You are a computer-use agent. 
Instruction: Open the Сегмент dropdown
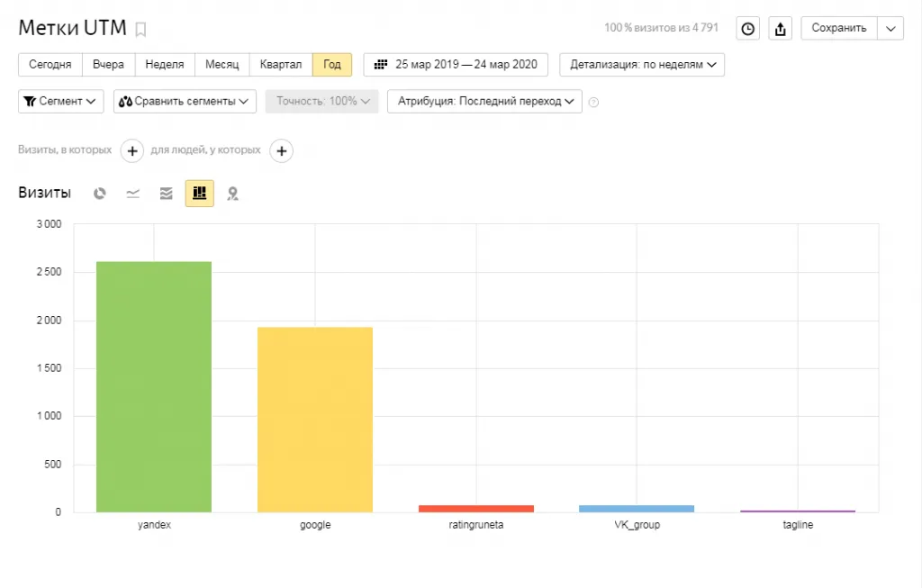click(x=61, y=101)
